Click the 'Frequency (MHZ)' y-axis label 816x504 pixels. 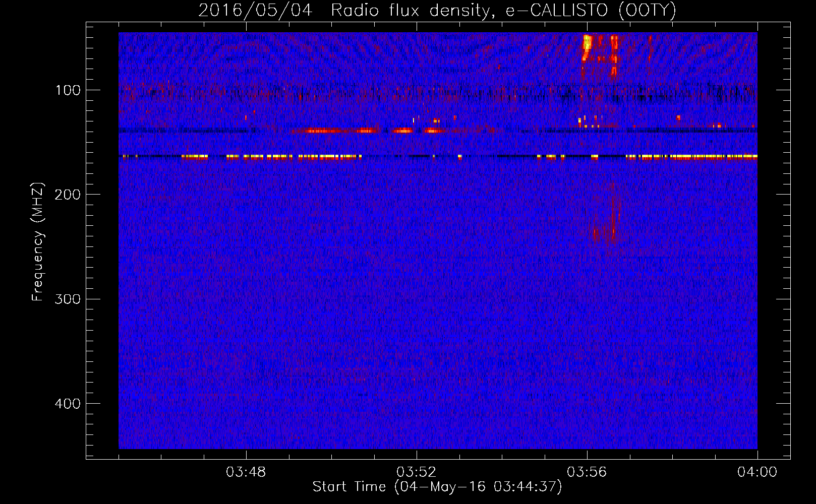point(38,242)
